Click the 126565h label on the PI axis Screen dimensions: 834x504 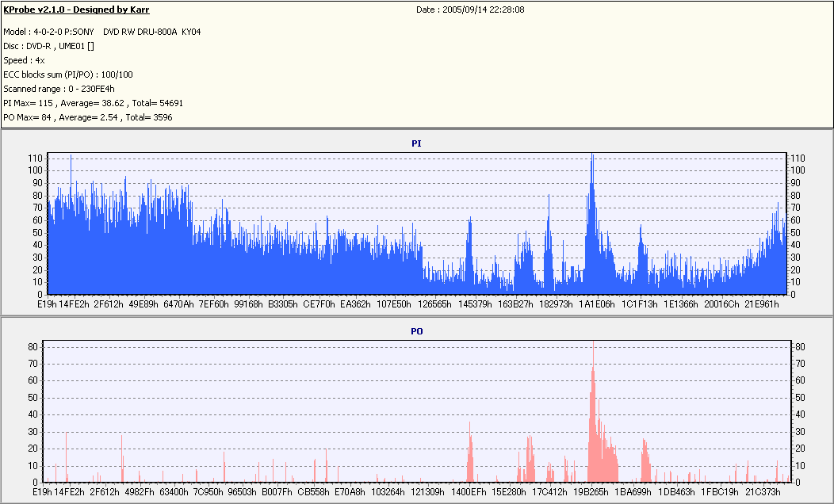(x=434, y=304)
